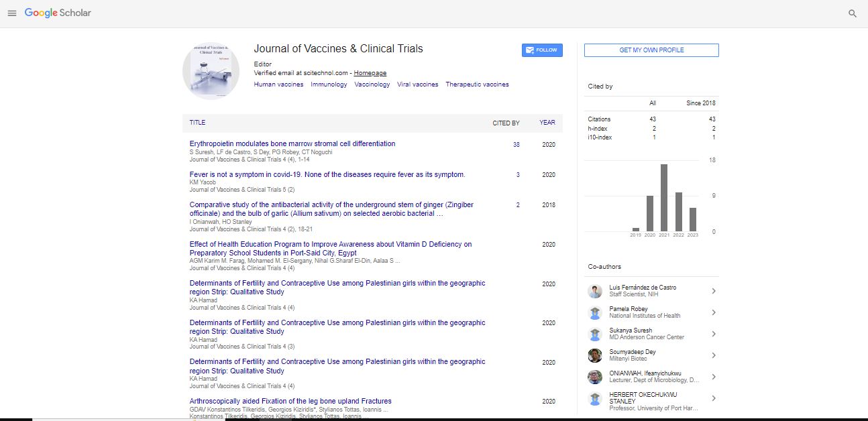868x421 pixels.
Task: Select the Vaccinology tag
Action: click(x=372, y=84)
